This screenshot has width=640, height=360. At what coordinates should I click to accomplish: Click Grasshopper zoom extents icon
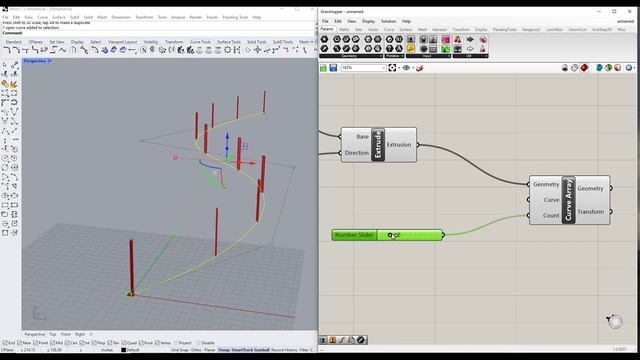(x=392, y=68)
